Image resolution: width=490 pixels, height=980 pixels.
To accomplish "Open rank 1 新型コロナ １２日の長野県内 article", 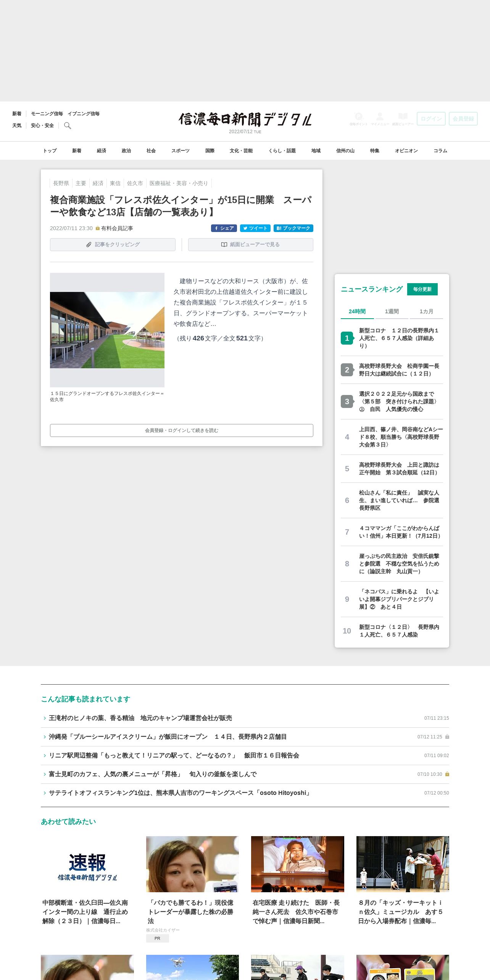I will pyautogui.click(x=392, y=338).
